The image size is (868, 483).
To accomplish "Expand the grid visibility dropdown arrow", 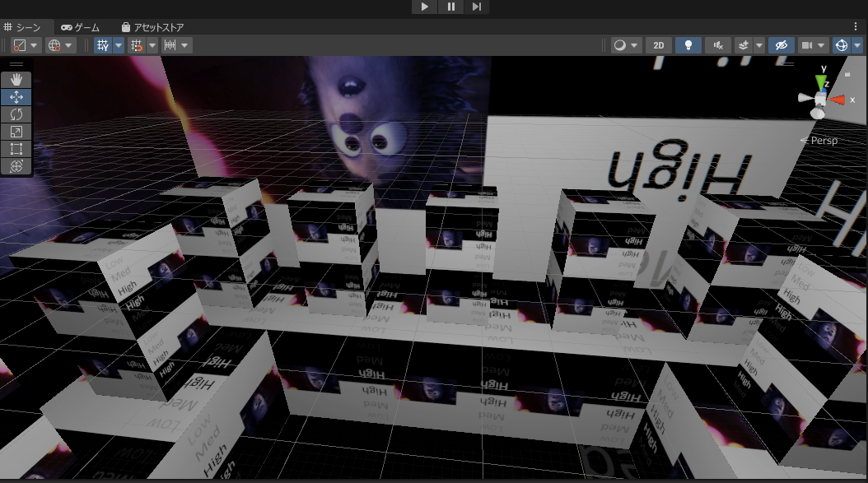I will 119,45.
